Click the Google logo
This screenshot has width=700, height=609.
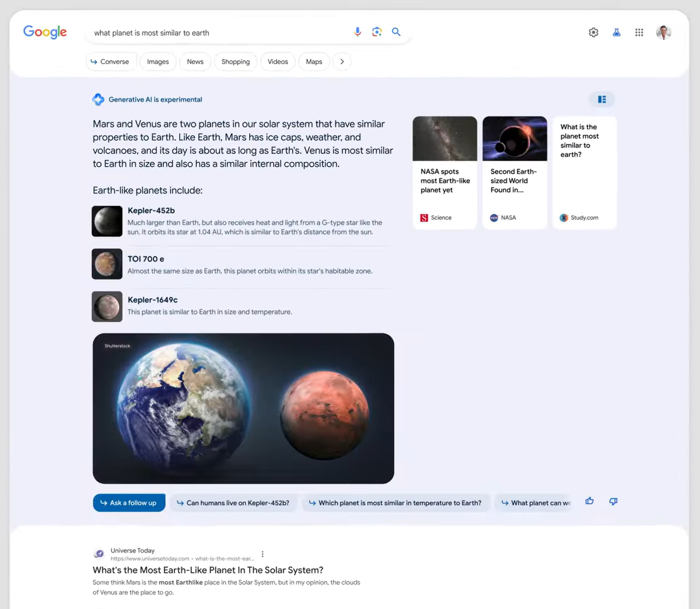(45, 32)
